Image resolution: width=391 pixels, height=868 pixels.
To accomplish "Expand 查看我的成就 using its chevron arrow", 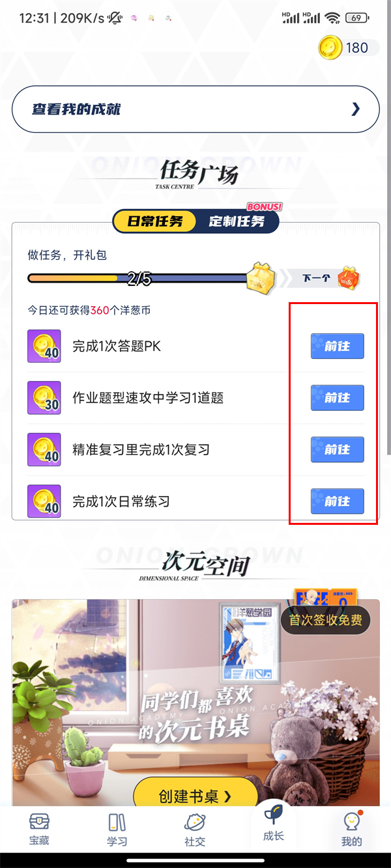I will (356, 109).
